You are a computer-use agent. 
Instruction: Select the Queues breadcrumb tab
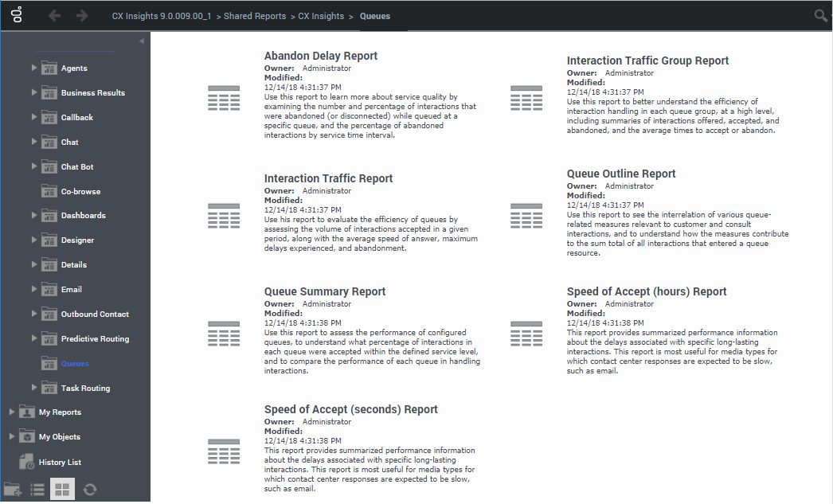(375, 16)
